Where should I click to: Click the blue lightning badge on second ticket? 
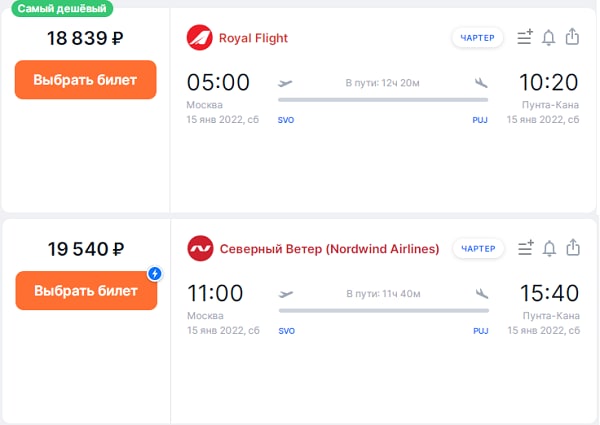tap(155, 273)
